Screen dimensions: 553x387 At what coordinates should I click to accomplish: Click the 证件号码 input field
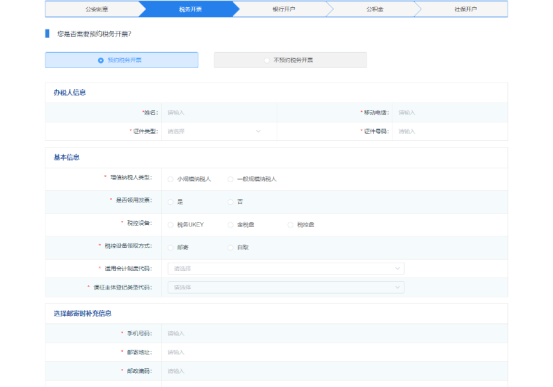(x=450, y=131)
